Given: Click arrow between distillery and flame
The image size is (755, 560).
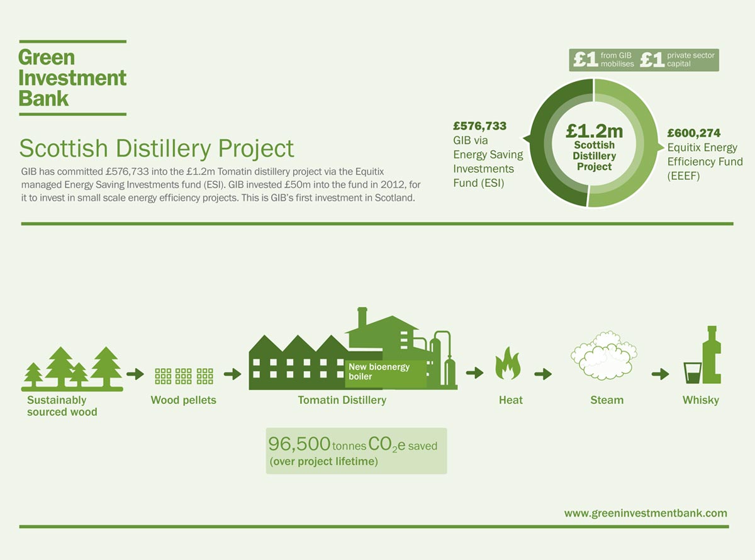Looking at the screenshot, I should 474,373.
